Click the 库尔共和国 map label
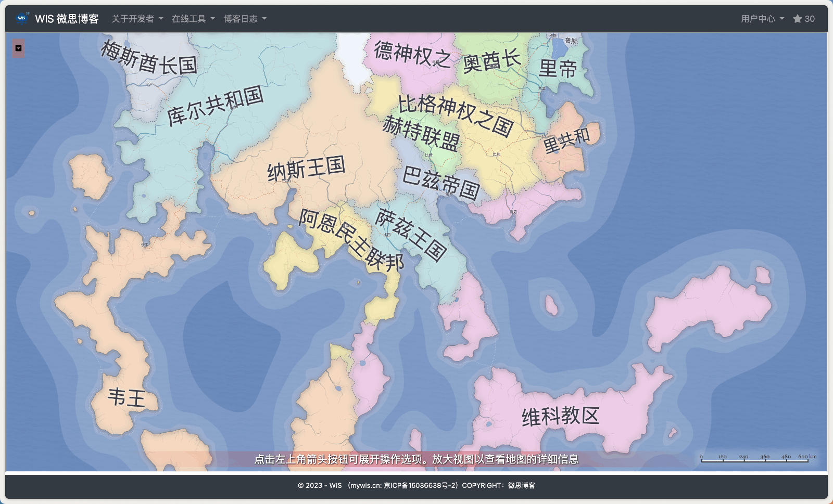 click(x=215, y=106)
